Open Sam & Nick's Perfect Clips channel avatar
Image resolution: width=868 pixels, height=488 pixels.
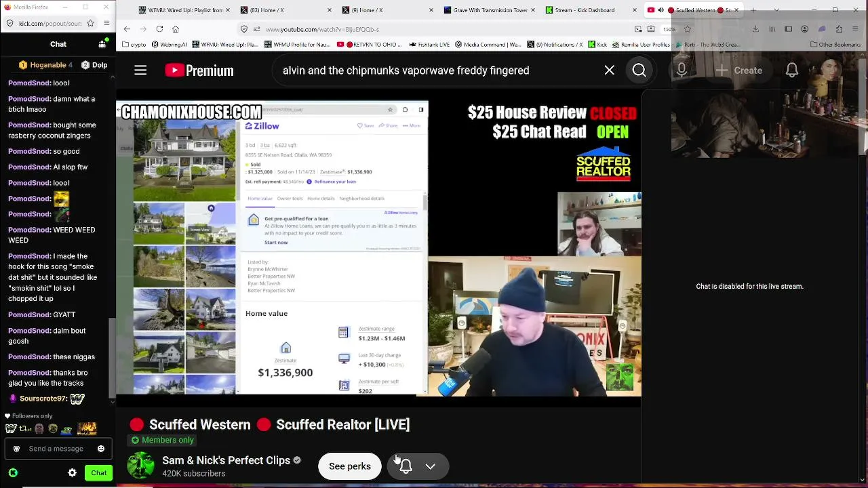[x=141, y=466]
